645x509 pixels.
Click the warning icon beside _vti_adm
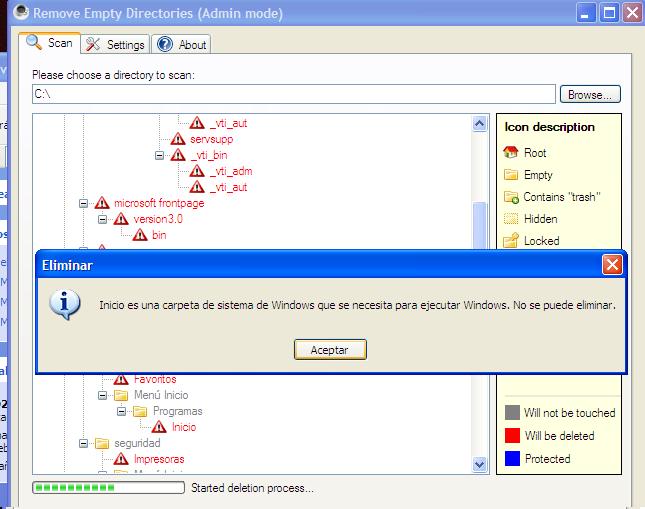(197, 171)
